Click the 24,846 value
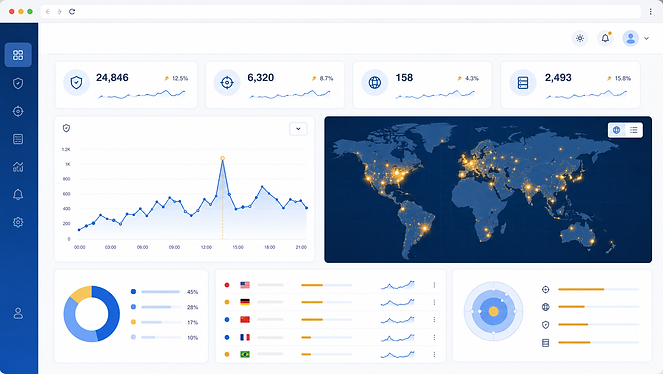 tap(112, 78)
